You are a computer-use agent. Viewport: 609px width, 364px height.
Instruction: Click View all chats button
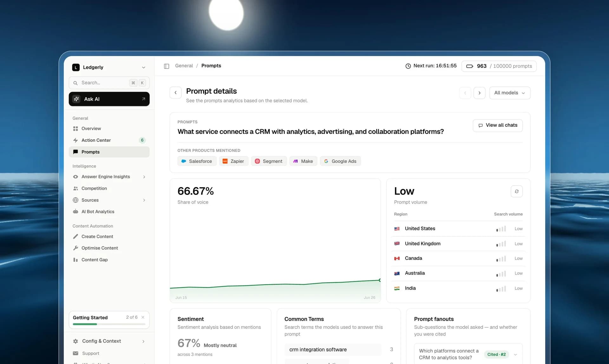(x=498, y=125)
